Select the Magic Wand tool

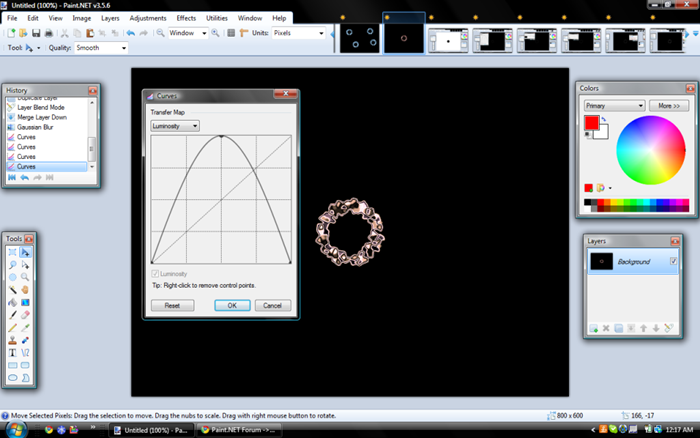12,290
